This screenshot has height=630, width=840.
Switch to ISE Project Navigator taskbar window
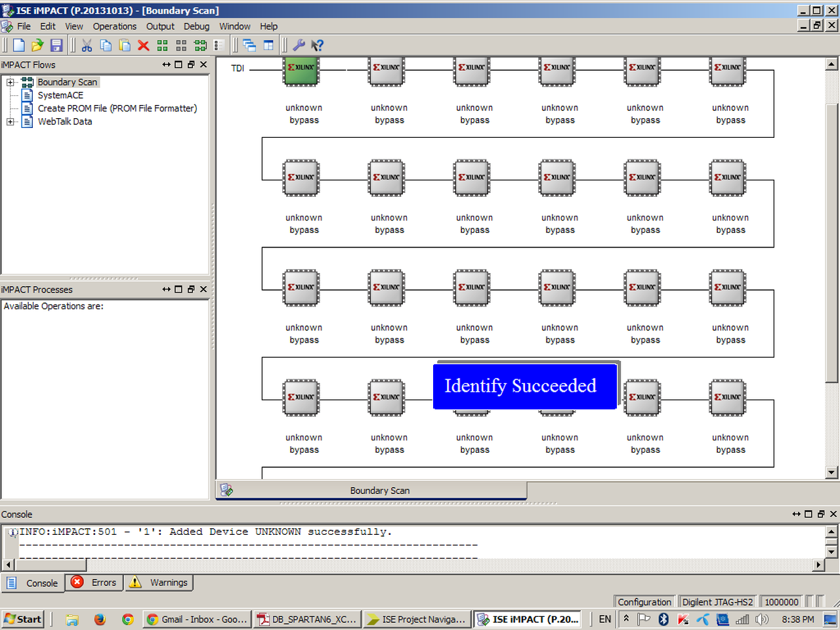click(417, 619)
